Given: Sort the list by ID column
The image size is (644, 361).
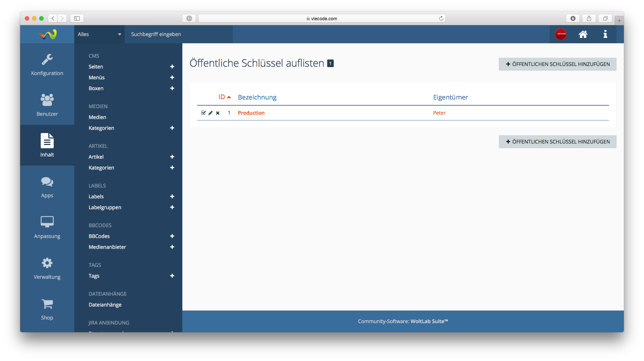Looking at the screenshot, I should 222,97.
